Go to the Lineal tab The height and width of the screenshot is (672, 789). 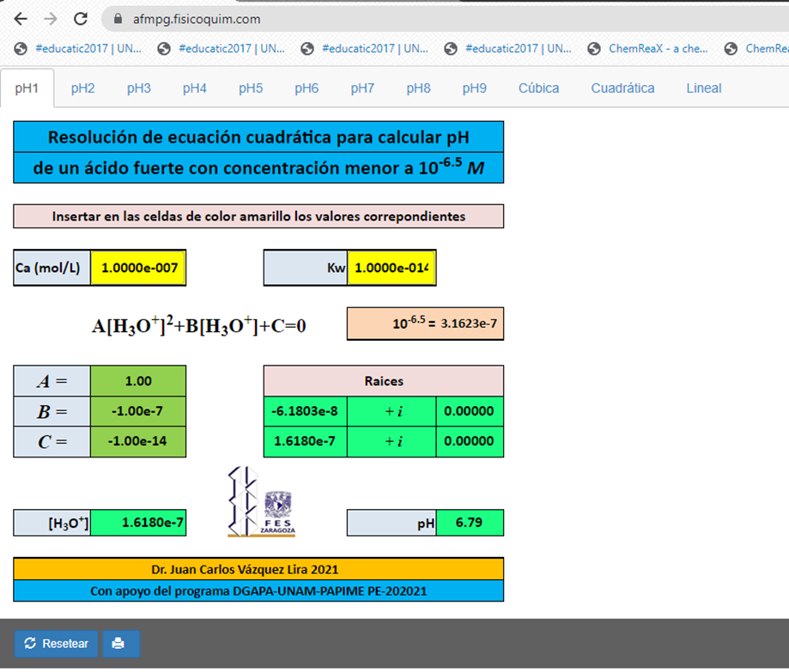click(x=703, y=88)
